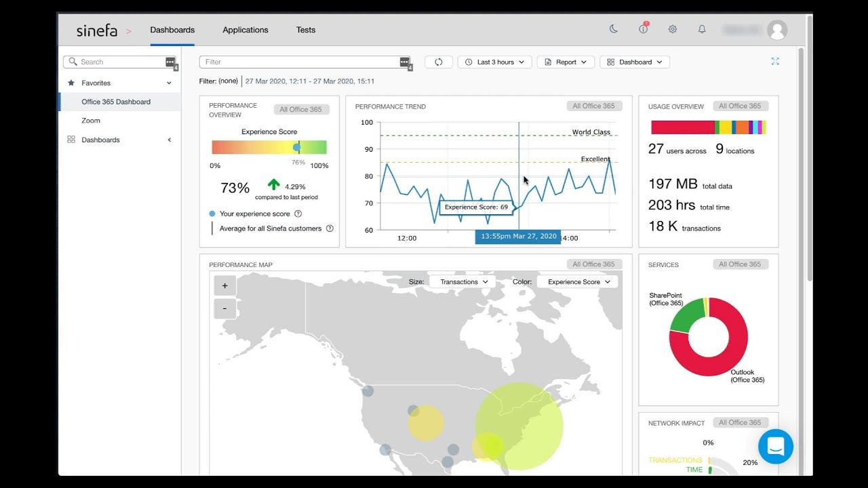The height and width of the screenshot is (488, 868).
Task: Open the settings gear icon
Action: pos(673,29)
